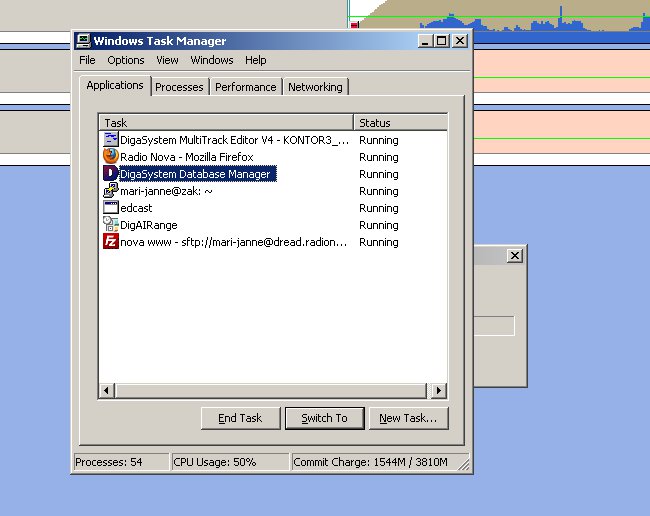
Task: Click the Task Manager title bar icon
Action: click(83, 41)
